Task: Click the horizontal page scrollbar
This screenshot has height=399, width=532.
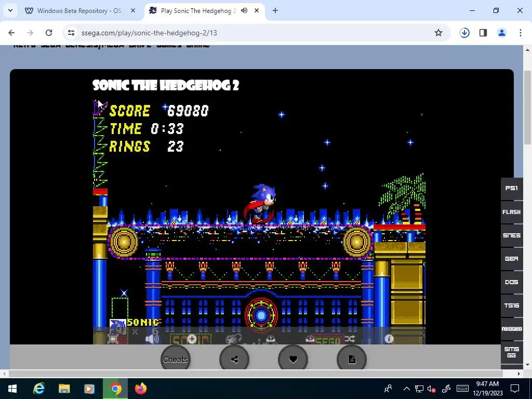Action: (x=256, y=374)
